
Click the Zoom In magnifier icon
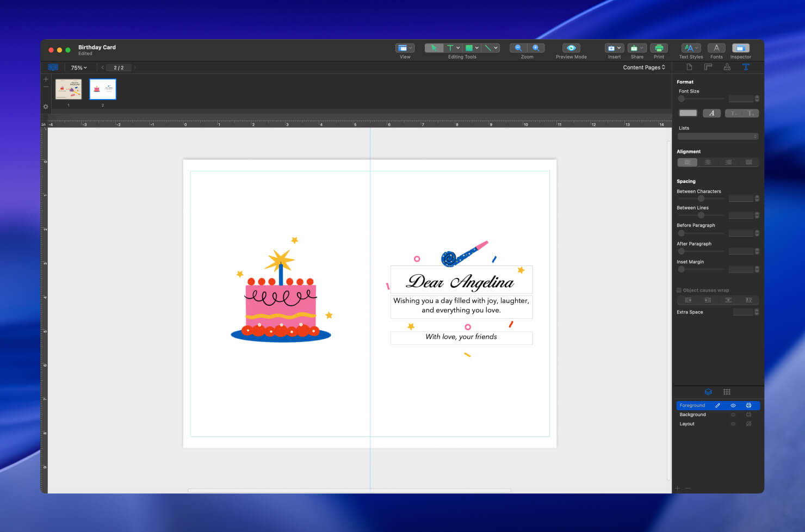pyautogui.click(x=535, y=48)
